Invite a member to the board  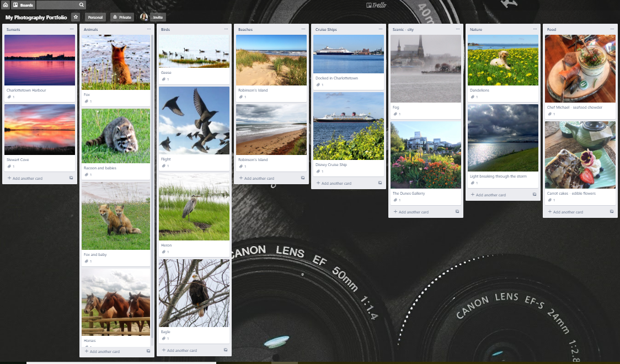point(158,18)
